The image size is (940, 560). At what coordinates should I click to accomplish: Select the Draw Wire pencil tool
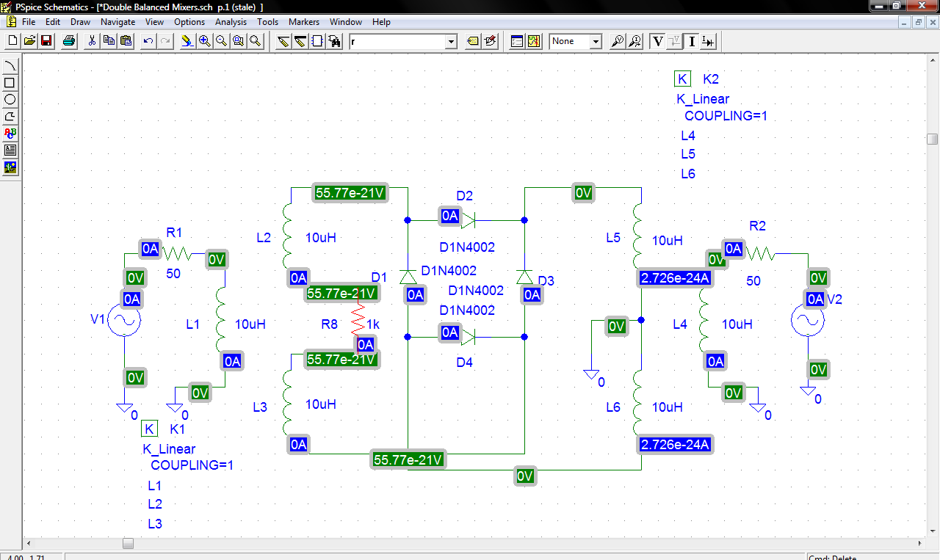(x=283, y=41)
